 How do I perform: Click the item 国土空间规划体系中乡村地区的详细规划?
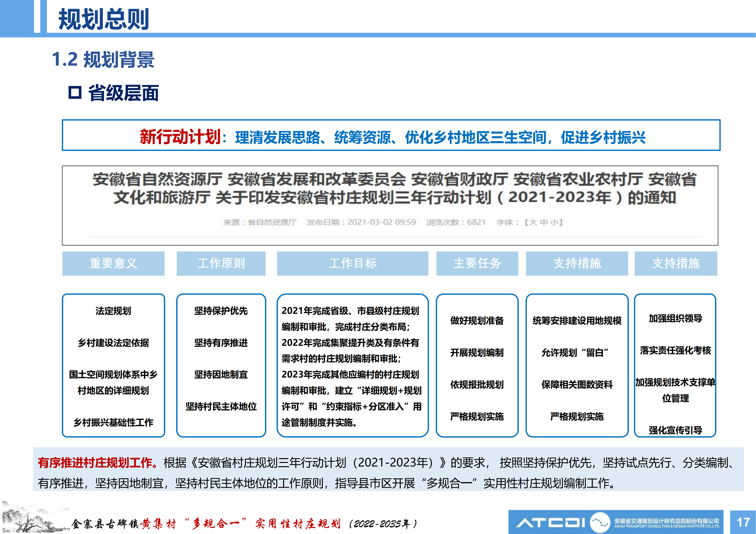(x=113, y=382)
